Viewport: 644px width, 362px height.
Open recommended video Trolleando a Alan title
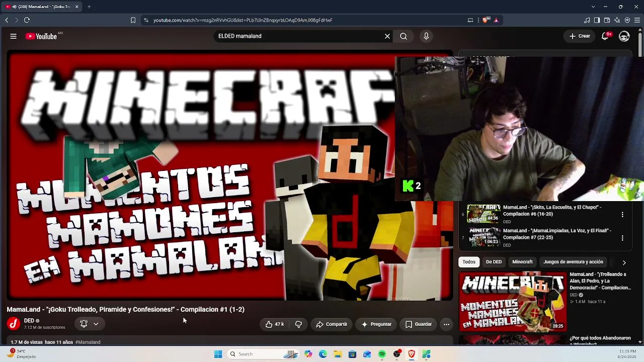point(600,281)
